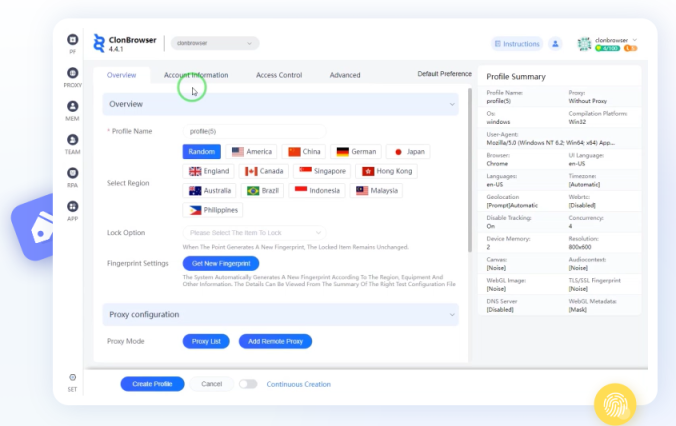Click the ClonBrowser logo icon

click(99, 43)
